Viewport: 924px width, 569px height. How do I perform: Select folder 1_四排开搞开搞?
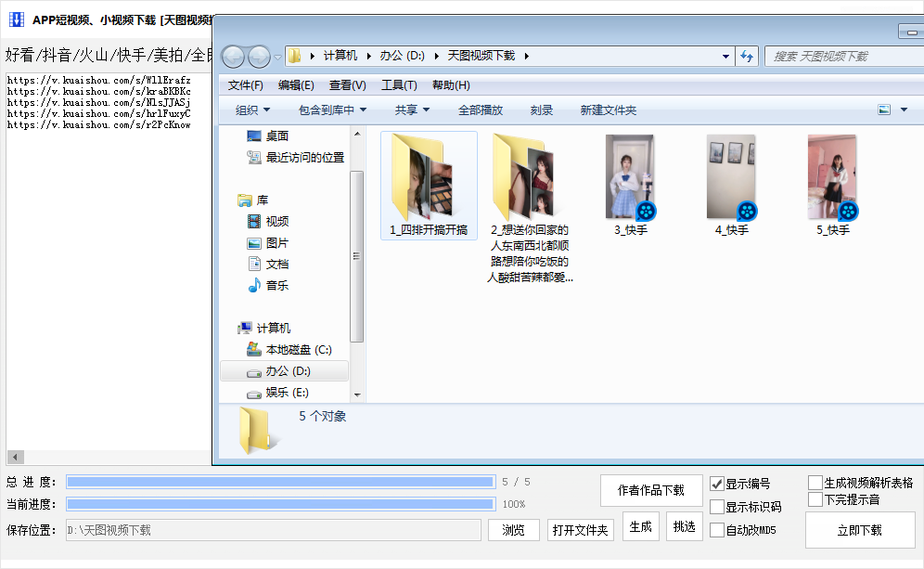[429, 186]
